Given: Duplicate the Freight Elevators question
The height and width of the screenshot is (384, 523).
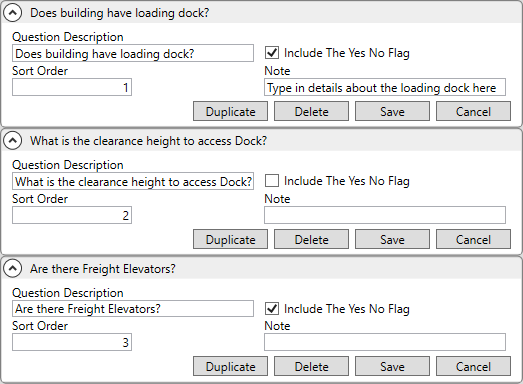Looking at the screenshot, I should tap(230, 366).
